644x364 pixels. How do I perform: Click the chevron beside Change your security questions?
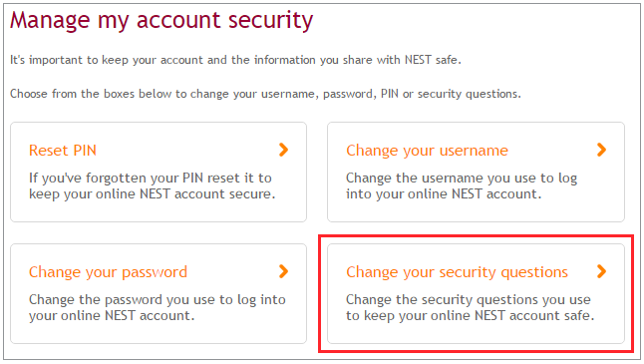coord(601,271)
